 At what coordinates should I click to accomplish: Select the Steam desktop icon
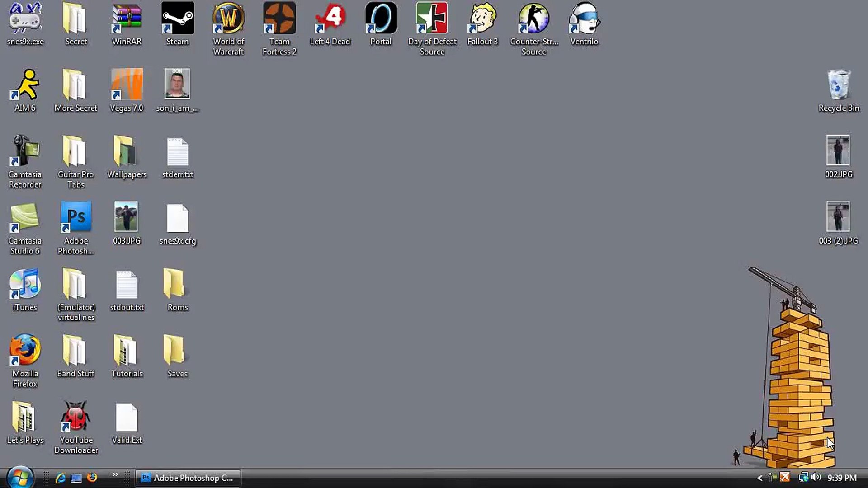coord(177,19)
